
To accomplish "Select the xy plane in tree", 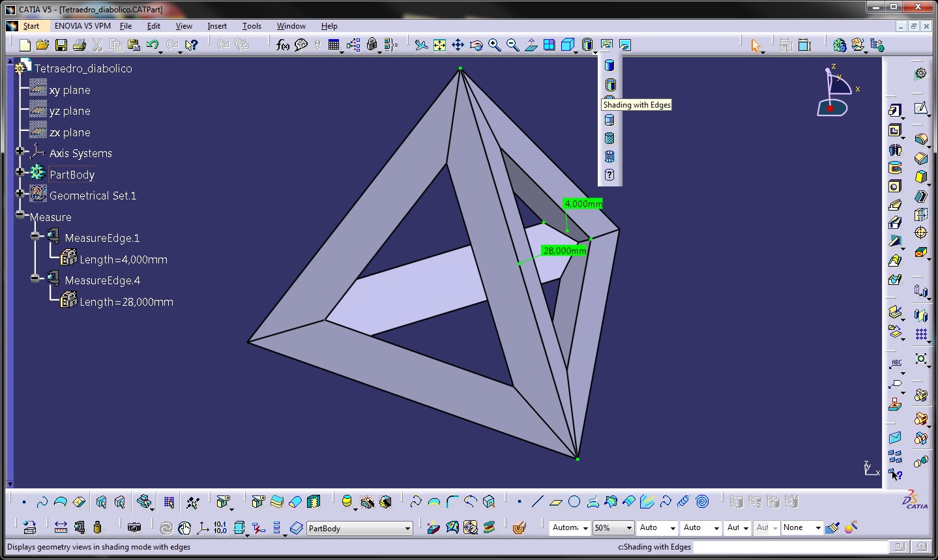I will (70, 90).
